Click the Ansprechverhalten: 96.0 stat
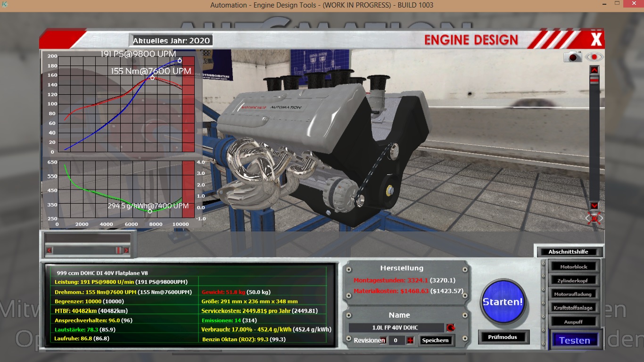The width and height of the screenshot is (644, 362). click(93, 320)
